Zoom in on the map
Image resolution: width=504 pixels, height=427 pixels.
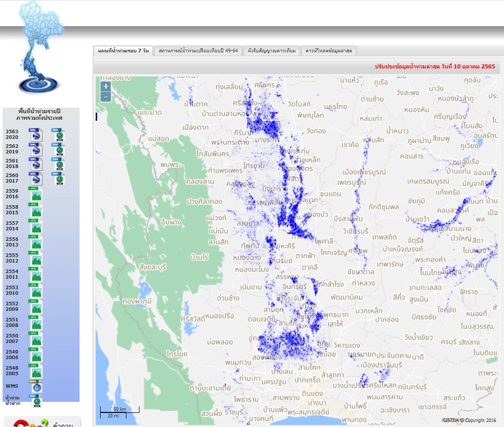point(106,87)
